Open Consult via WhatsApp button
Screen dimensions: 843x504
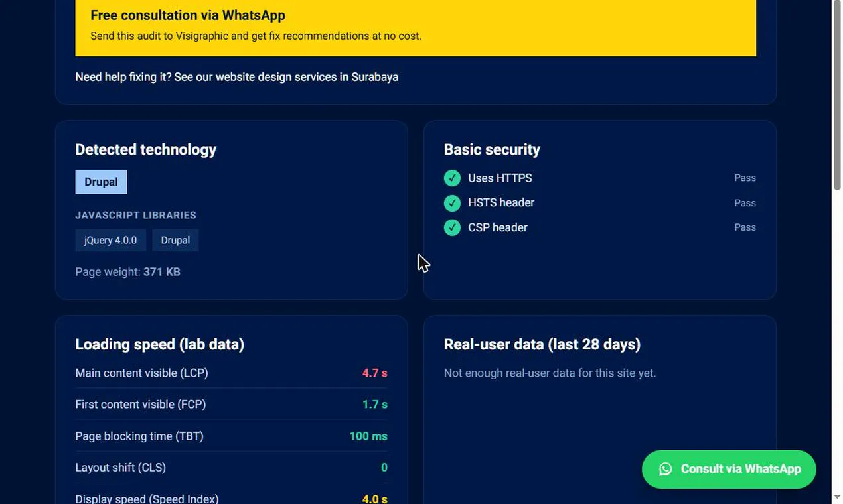pos(729,469)
